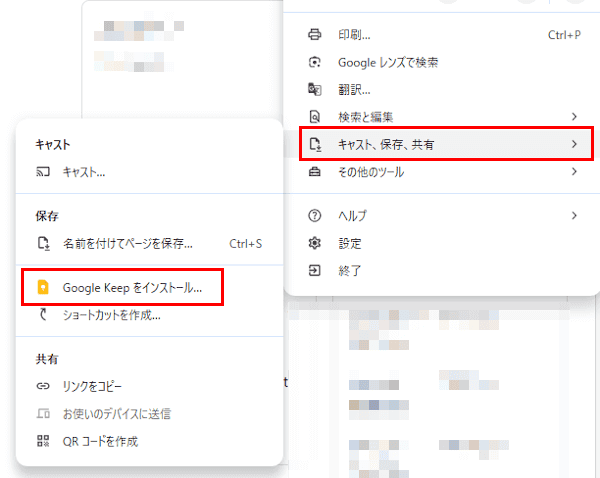Select ショートカットを作成... entry
The image size is (600, 478).
point(149,315)
